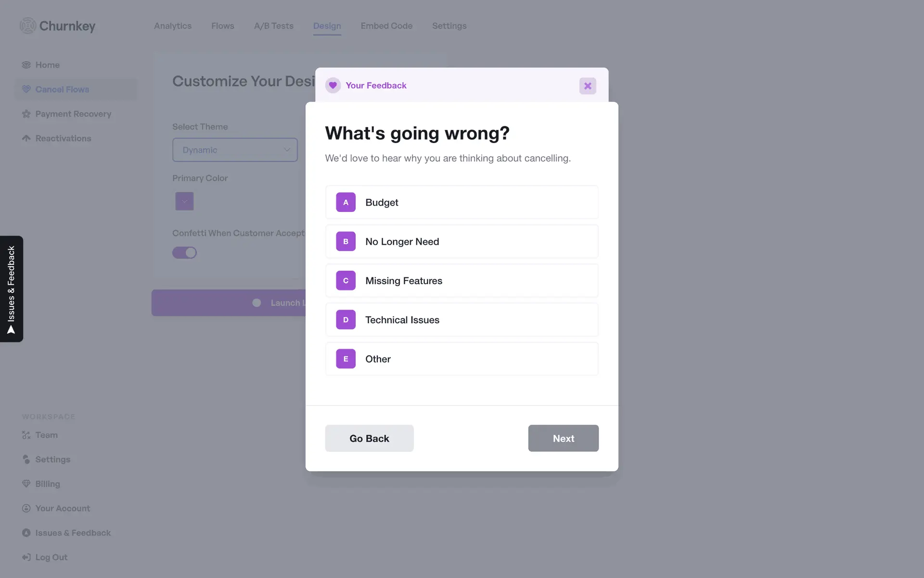Open the Select Theme Dynamic dropdown
The image size is (924, 578).
click(235, 150)
